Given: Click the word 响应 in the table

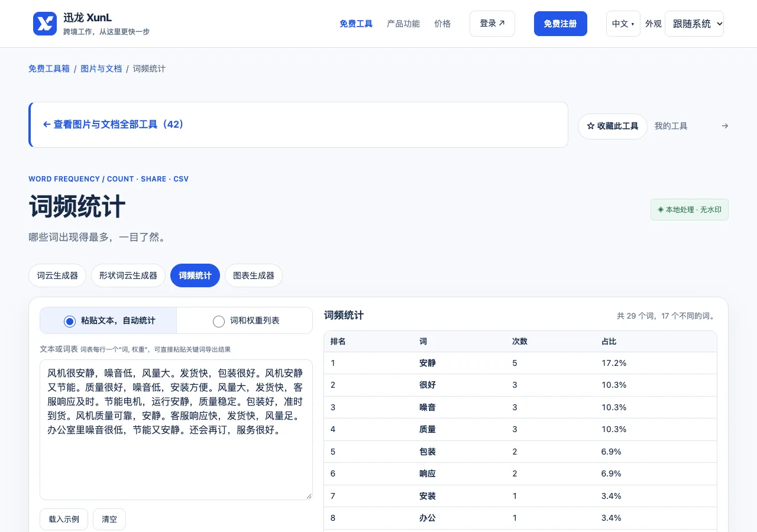Looking at the screenshot, I should (x=428, y=473).
